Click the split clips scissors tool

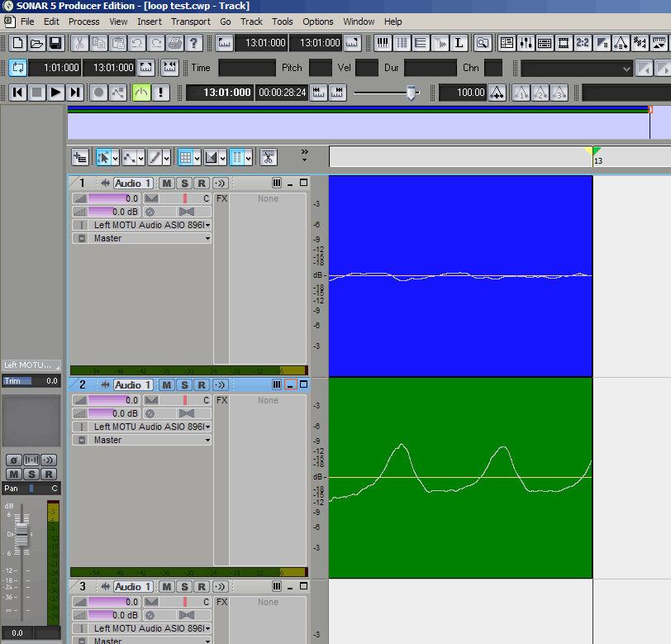pyautogui.click(x=268, y=156)
